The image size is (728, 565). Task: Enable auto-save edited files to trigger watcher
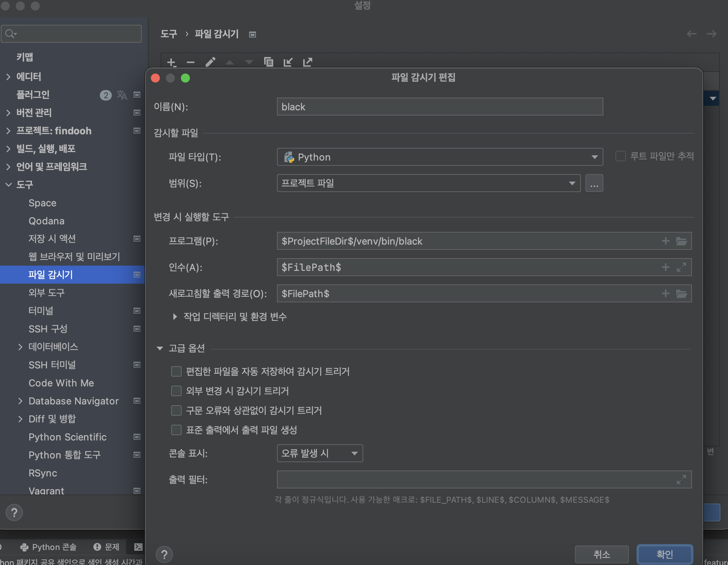point(176,371)
